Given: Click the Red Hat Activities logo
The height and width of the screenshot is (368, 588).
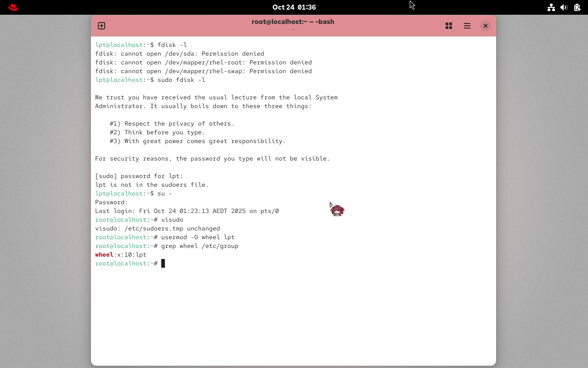Looking at the screenshot, I should click(12, 7).
